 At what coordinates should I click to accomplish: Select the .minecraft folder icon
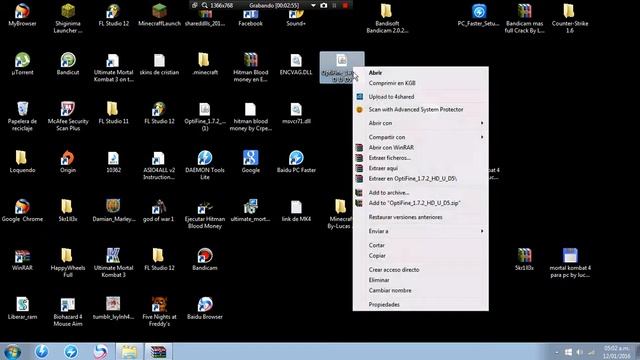[x=204, y=64]
